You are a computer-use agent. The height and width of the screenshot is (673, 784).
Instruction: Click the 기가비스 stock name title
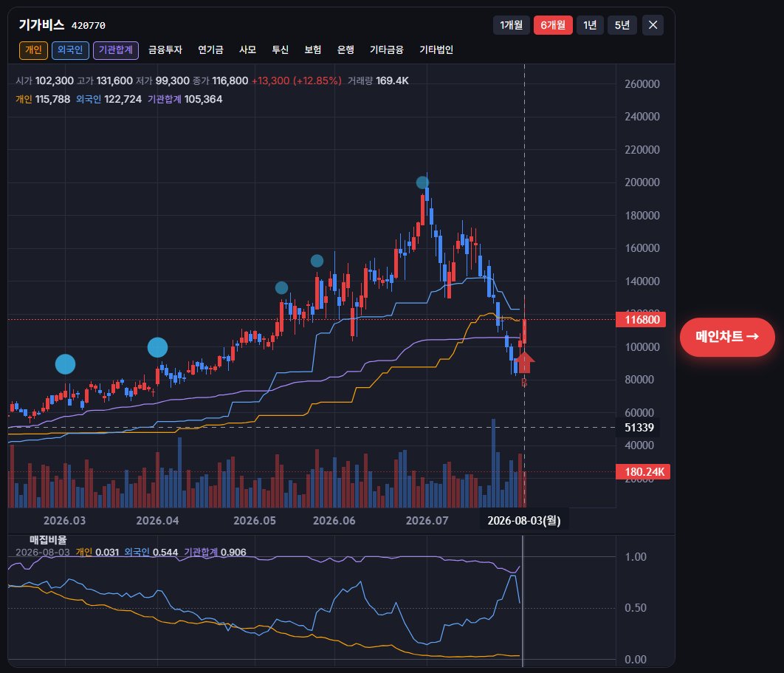tap(41, 24)
